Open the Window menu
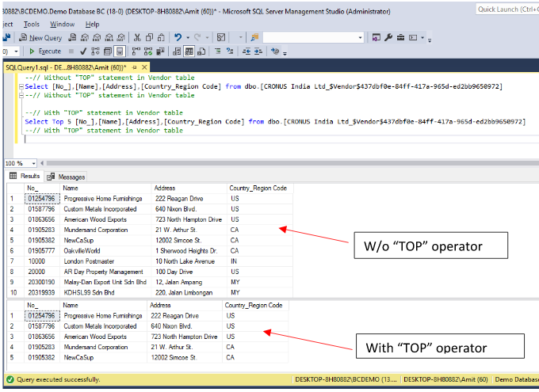The height and width of the screenshot is (392, 539). click(x=62, y=25)
